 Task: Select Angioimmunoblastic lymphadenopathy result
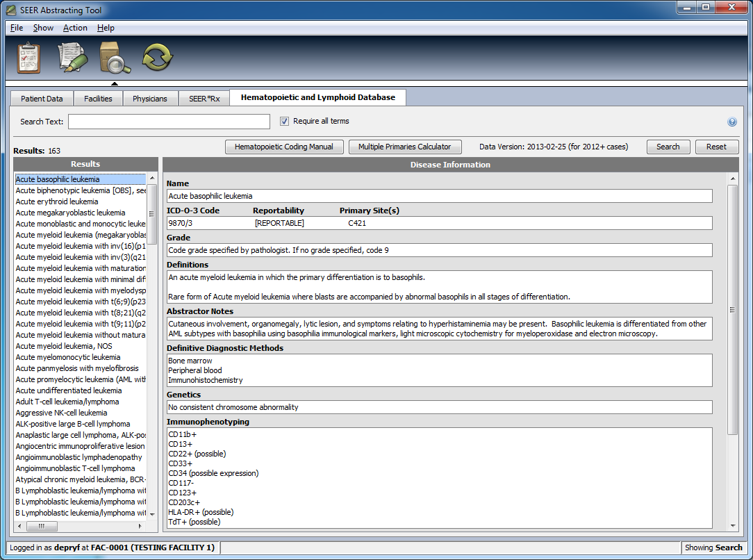click(80, 456)
